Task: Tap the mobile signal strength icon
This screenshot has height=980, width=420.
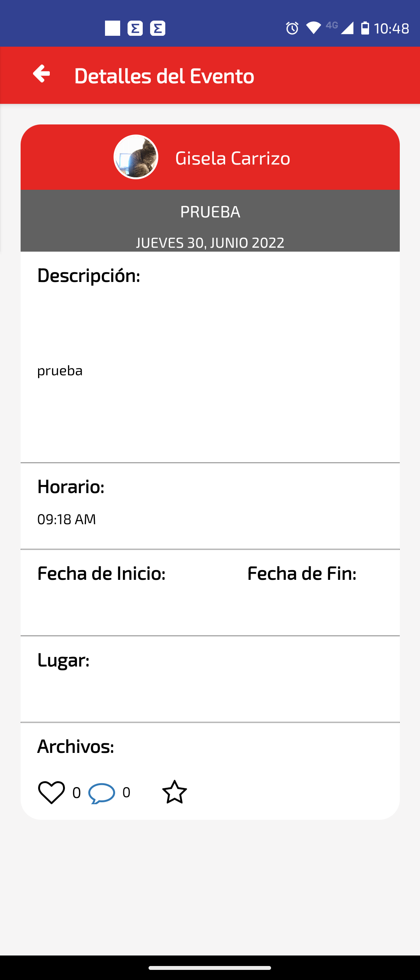Action: pos(347,28)
